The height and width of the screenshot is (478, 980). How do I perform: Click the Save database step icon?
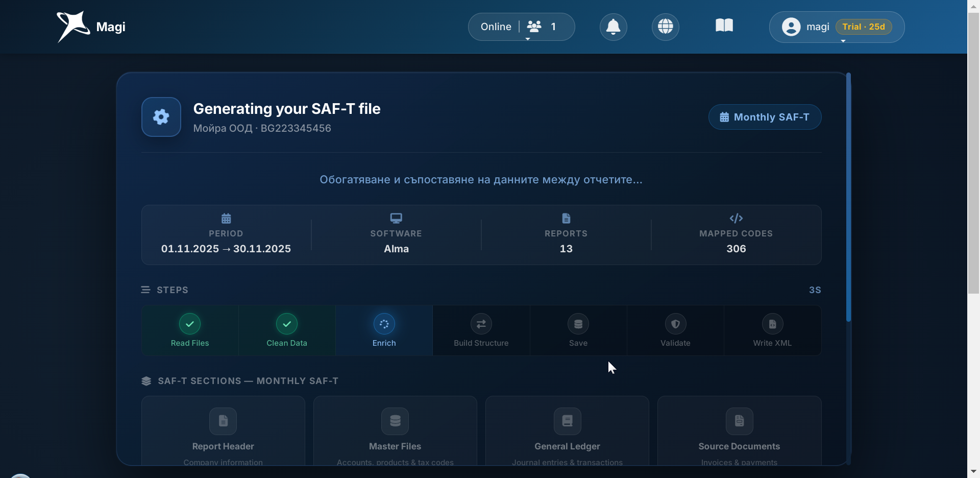pyautogui.click(x=578, y=324)
